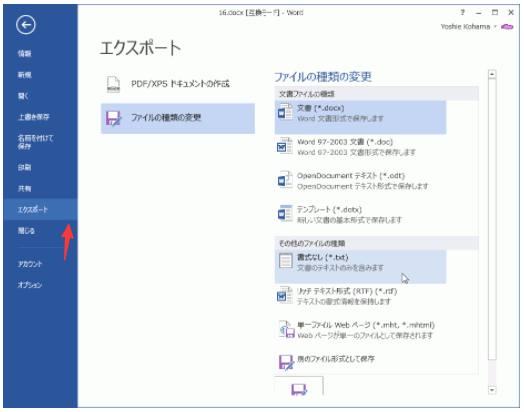Open オプション in the sidebar
This screenshot has height=412, width=524.
pos(30,285)
